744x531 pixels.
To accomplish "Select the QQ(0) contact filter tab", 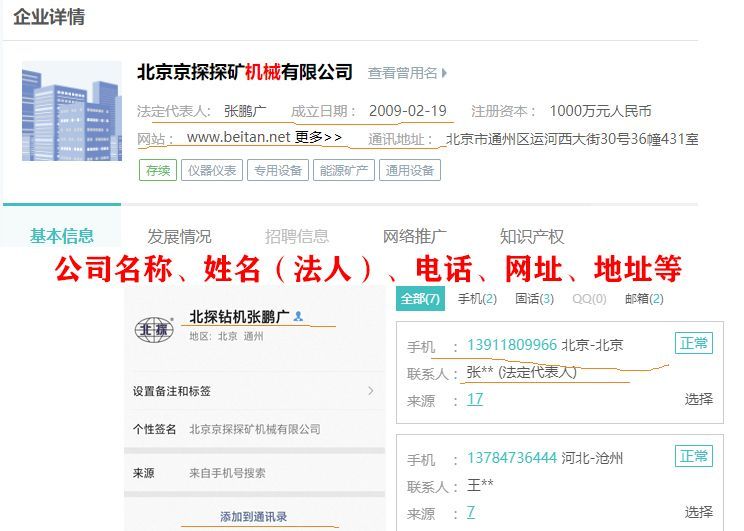I will click(x=589, y=298).
